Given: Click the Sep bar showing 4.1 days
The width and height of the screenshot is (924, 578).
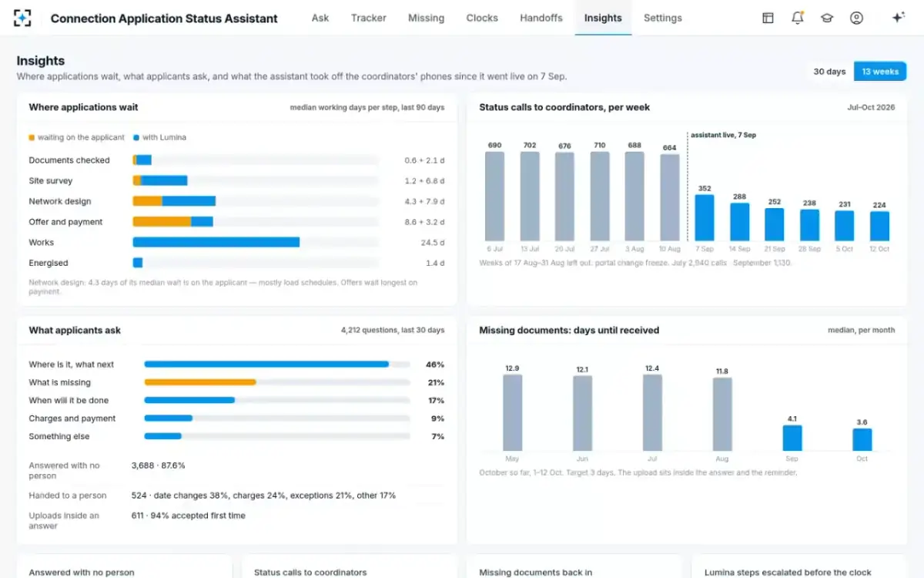Looking at the screenshot, I should pyautogui.click(x=792, y=438).
